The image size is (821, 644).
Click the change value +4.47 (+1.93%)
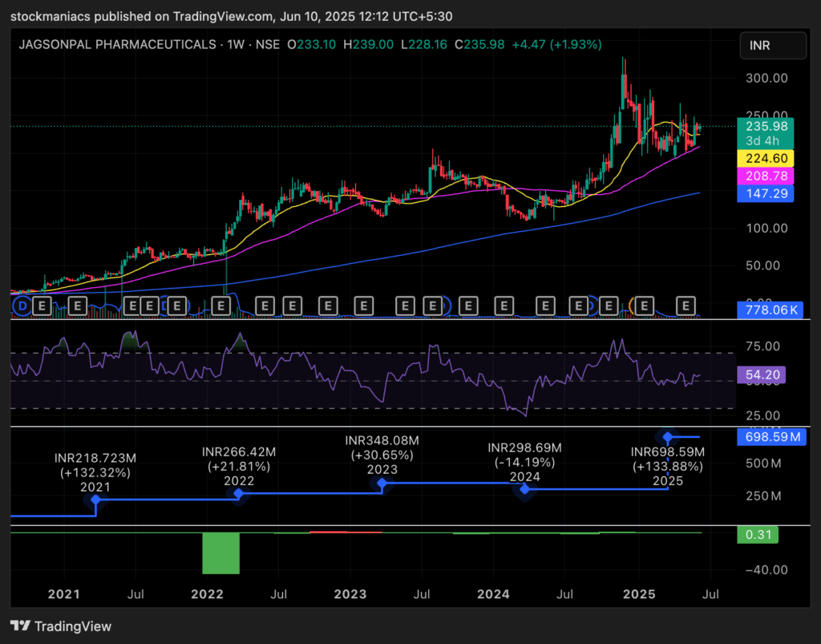point(556,44)
